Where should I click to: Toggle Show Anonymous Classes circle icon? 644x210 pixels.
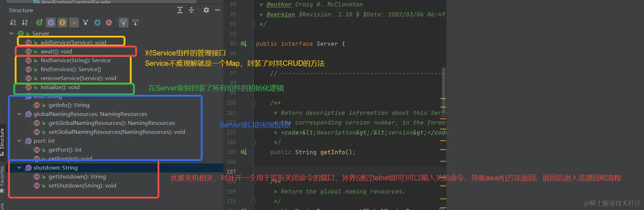97,23
